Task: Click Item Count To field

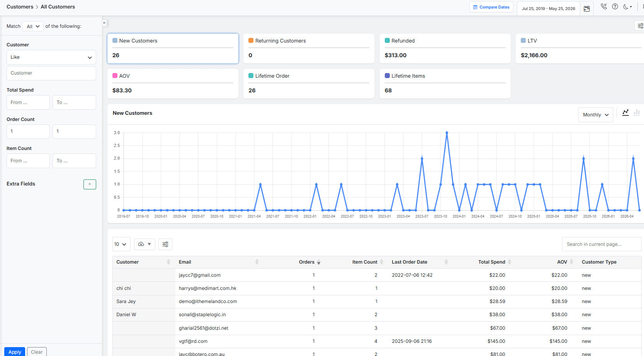Action: pos(74,161)
